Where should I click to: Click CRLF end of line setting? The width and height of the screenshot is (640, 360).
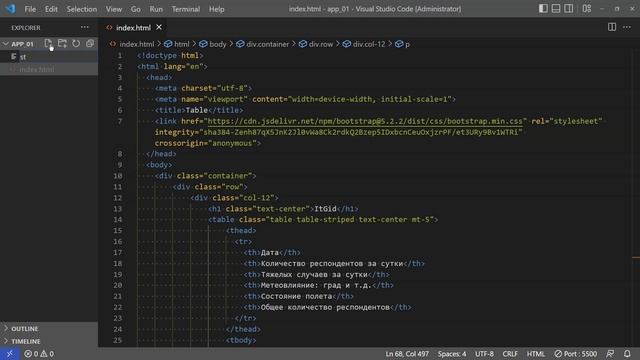click(x=510, y=354)
